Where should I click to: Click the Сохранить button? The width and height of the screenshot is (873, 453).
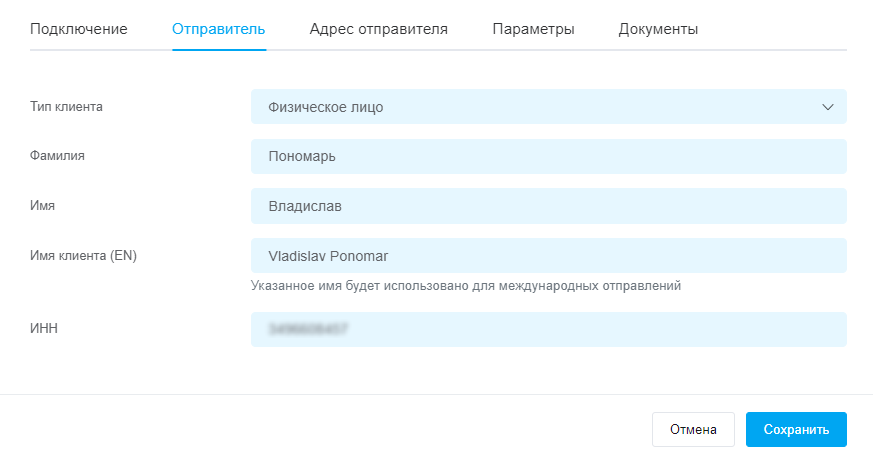[796, 429]
